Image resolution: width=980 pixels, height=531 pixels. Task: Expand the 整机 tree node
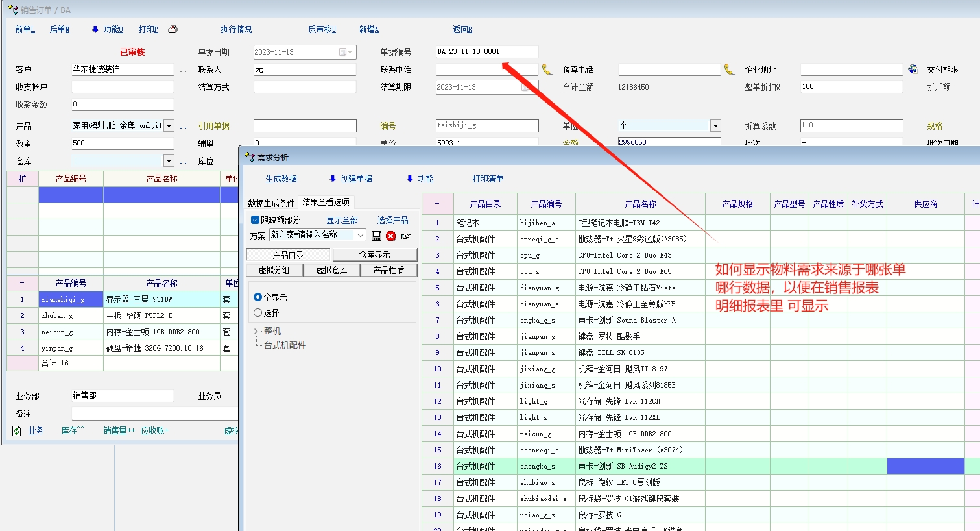tap(256, 331)
